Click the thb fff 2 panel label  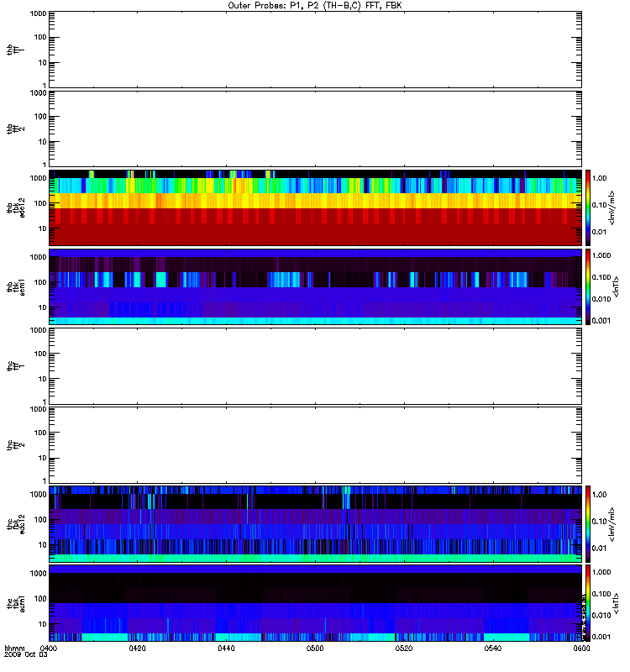coord(15,129)
